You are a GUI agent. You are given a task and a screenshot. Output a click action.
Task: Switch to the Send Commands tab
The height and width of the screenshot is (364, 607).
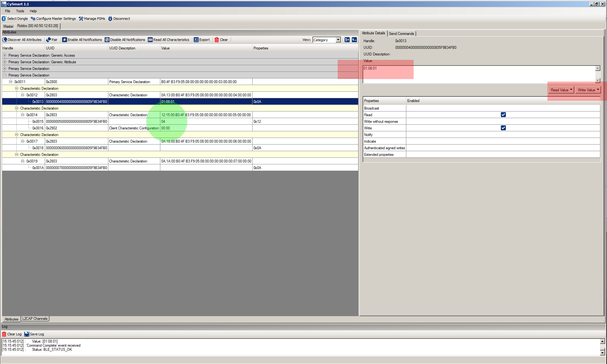tap(401, 34)
